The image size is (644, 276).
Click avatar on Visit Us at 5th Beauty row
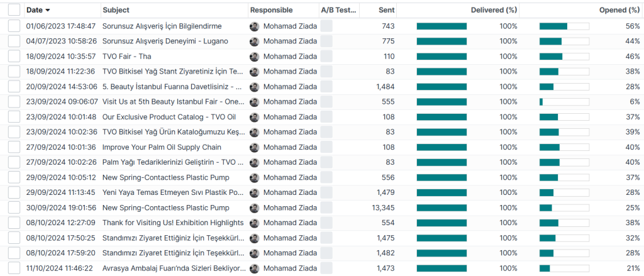(x=254, y=102)
